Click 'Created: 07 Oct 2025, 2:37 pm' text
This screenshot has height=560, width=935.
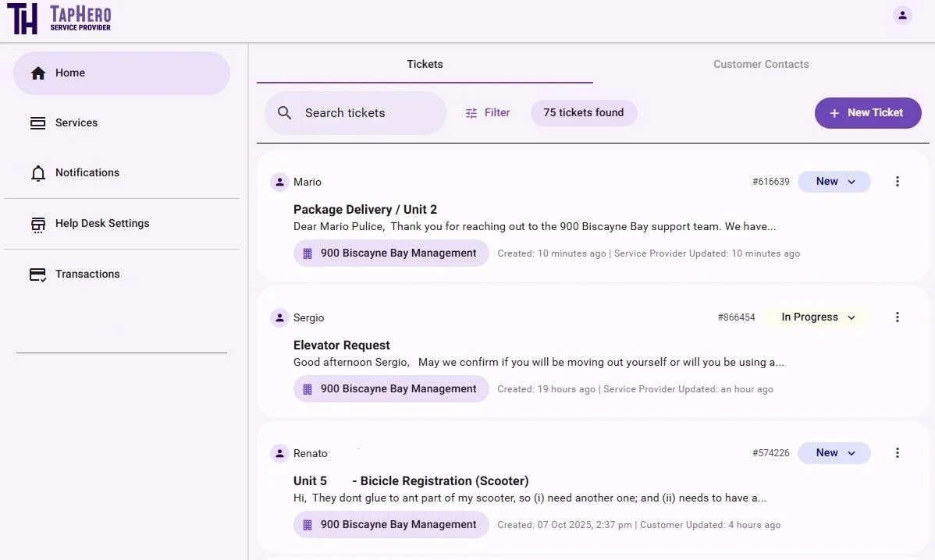(565, 526)
